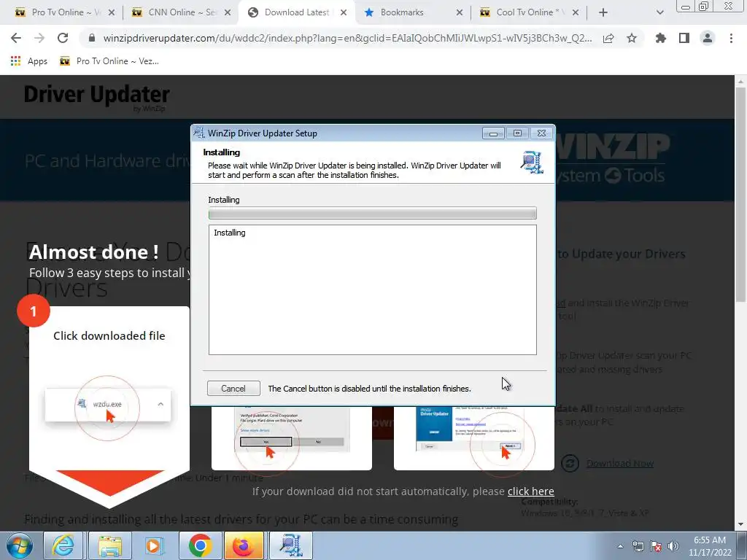Click the scrollbar down arrow

[740, 525]
